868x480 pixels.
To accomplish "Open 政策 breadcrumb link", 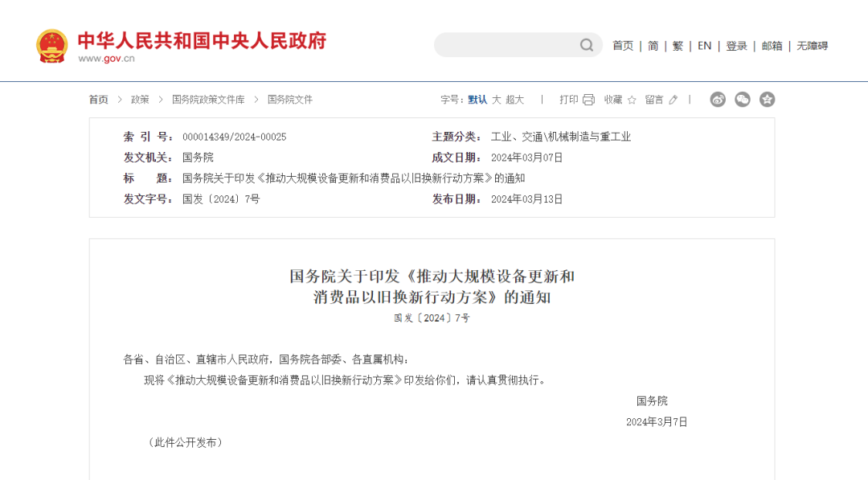I will 140,100.
